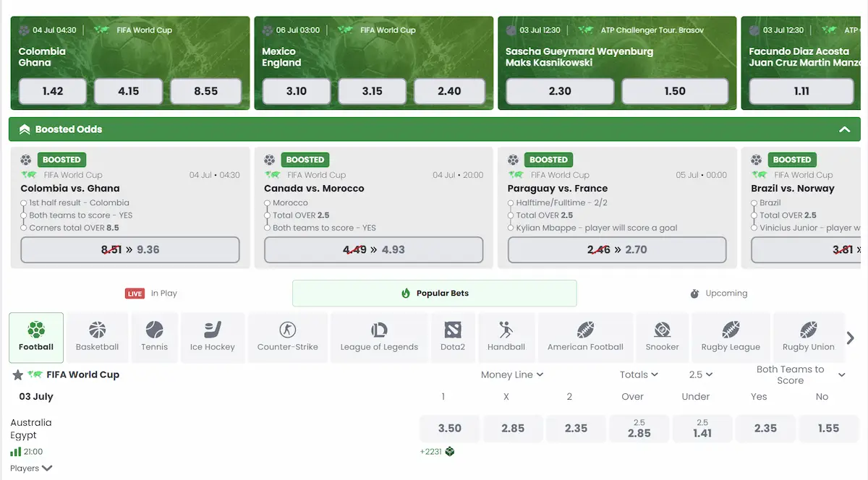Open the 2.5 goal line dropdown
868x480 pixels.
tap(701, 374)
